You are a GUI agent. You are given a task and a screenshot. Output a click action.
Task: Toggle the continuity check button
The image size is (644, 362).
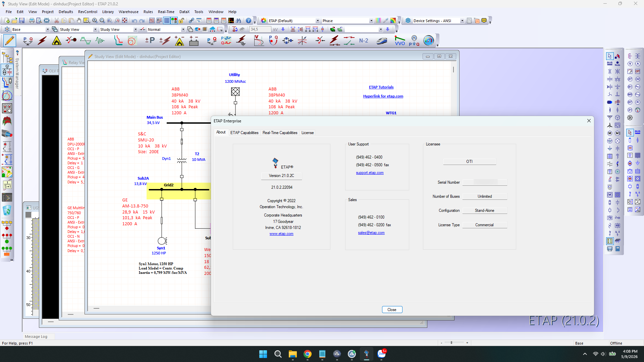(174, 21)
